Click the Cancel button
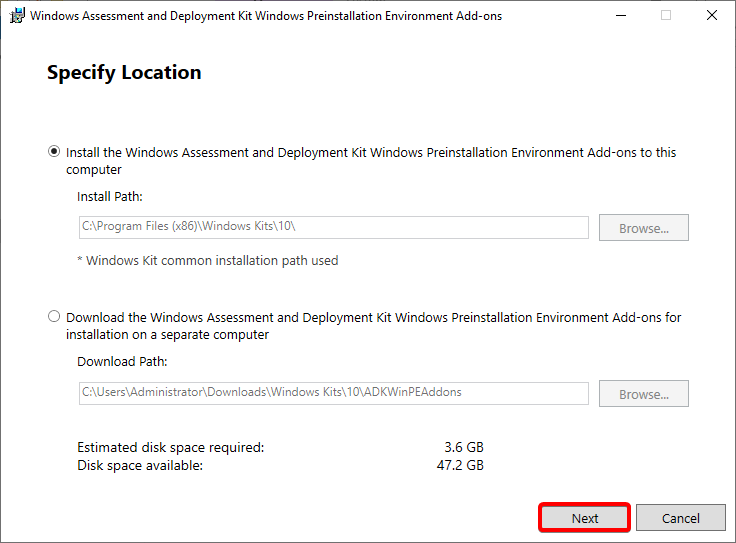 681,518
